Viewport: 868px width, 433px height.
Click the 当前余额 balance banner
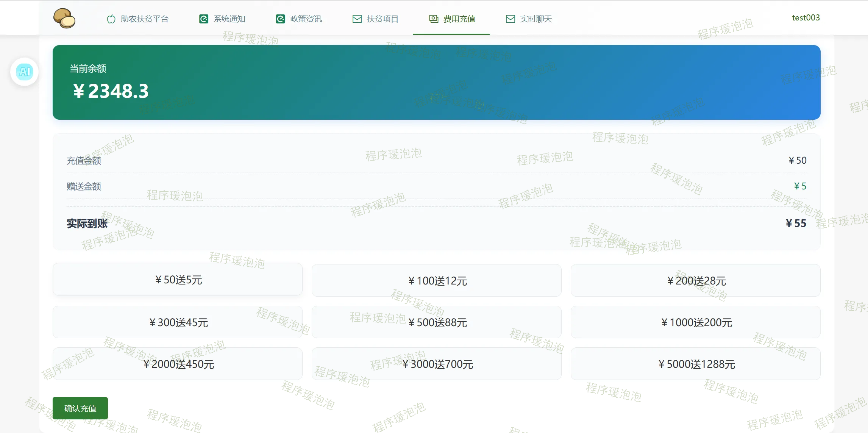point(436,82)
